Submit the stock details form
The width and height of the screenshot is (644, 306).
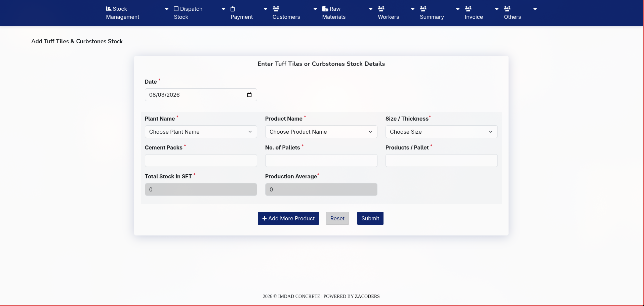370,218
